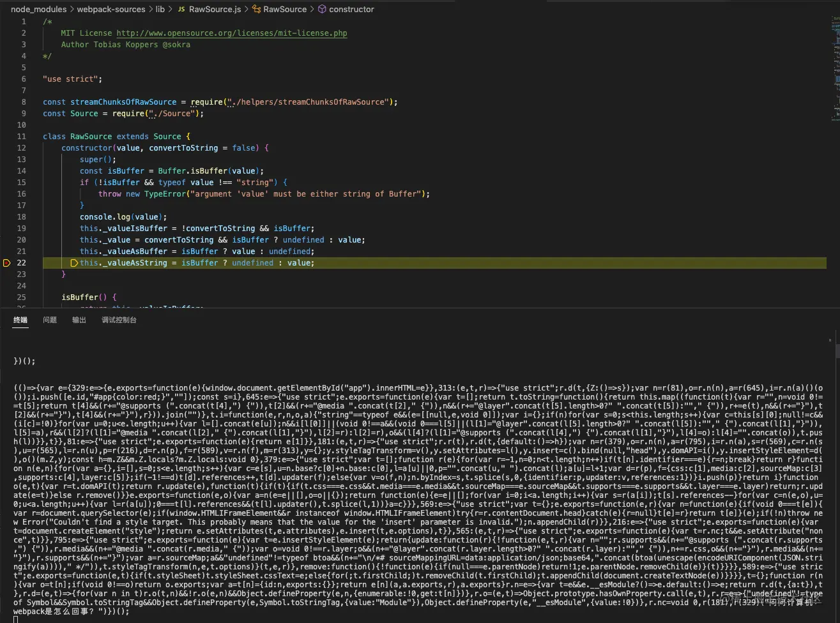Click the })(); text in terminal output
The height and width of the screenshot is (623, 840).
click(25, 361)
